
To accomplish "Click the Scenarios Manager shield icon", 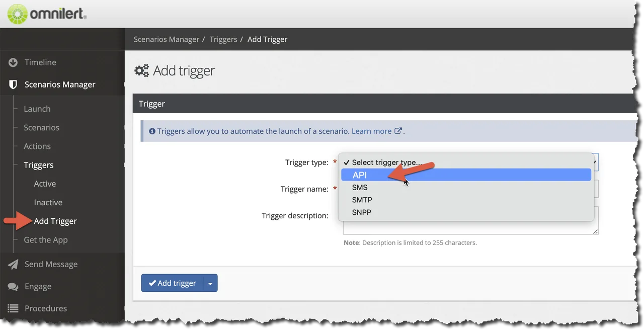I will click(x=13, y=85).
